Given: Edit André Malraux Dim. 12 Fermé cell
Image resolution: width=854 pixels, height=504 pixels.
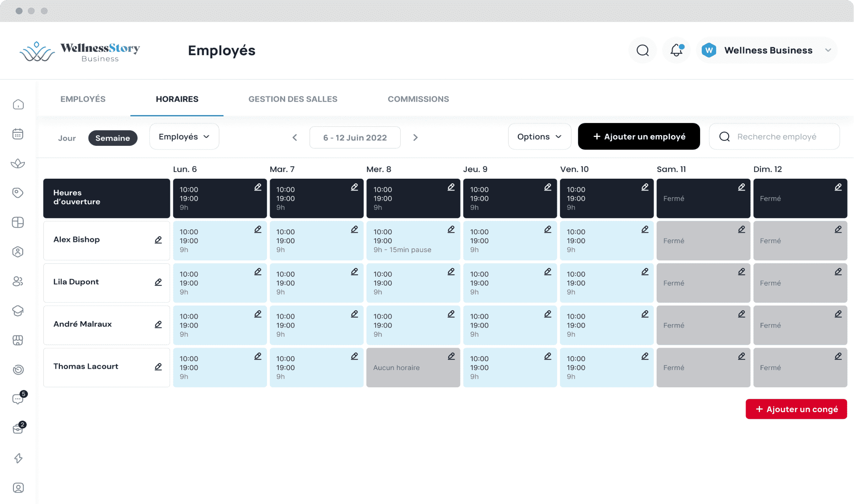Looking at the screenshot, I should coord(838,314).
